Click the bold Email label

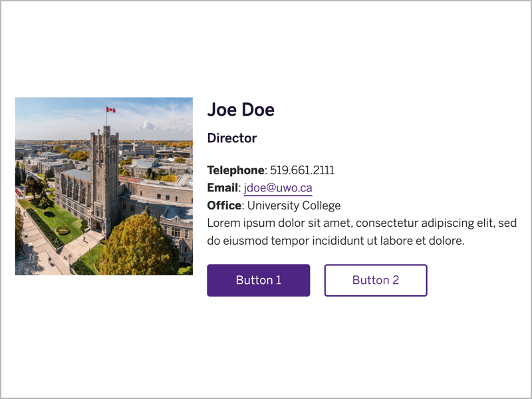(223, 188)
